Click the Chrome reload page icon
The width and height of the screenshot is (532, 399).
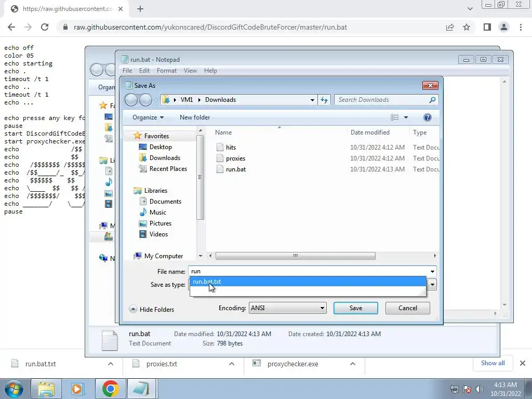click(x=45, y=27)
